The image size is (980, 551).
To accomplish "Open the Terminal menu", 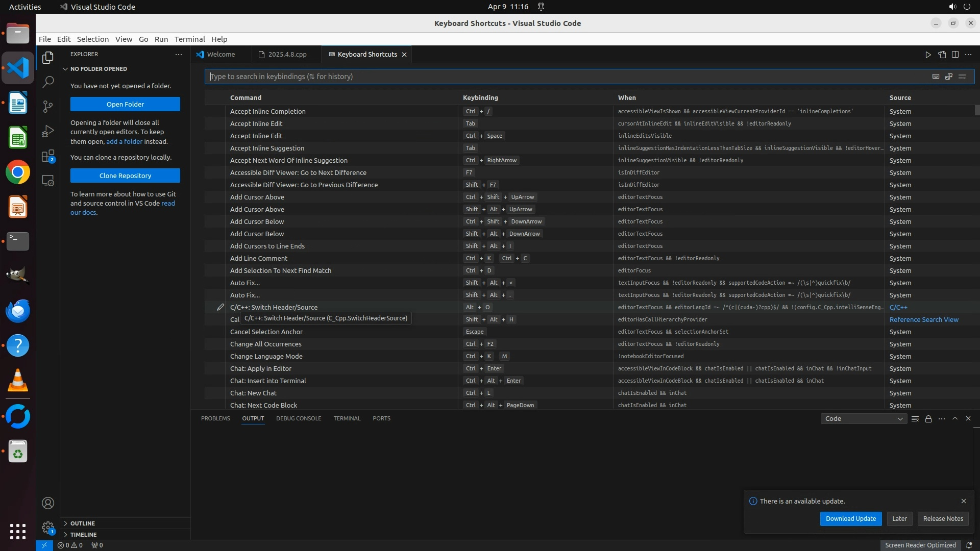I will 189,39.
